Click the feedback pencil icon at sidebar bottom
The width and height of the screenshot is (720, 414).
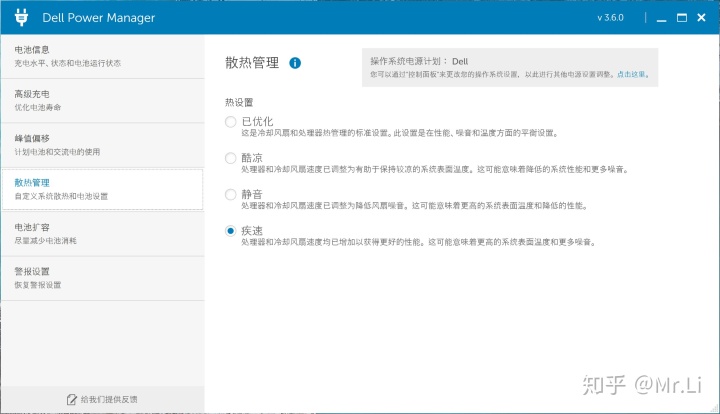[x=72, y=399]
